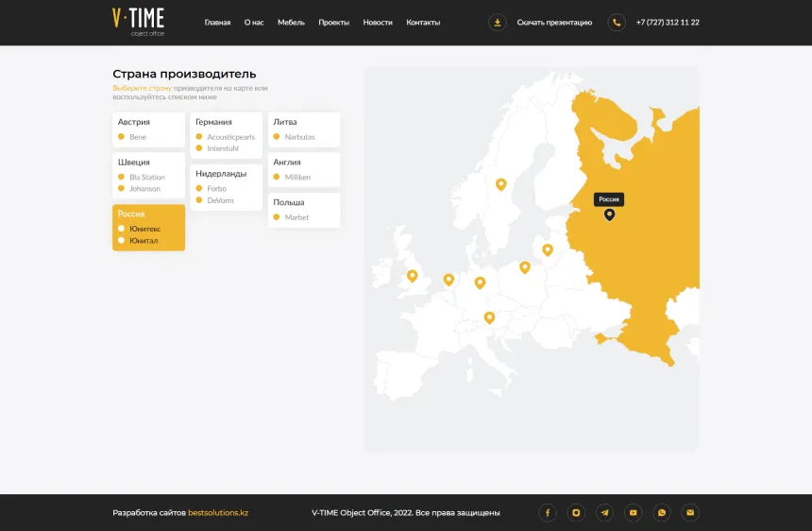Open the О нас menu item

(254, 23)
